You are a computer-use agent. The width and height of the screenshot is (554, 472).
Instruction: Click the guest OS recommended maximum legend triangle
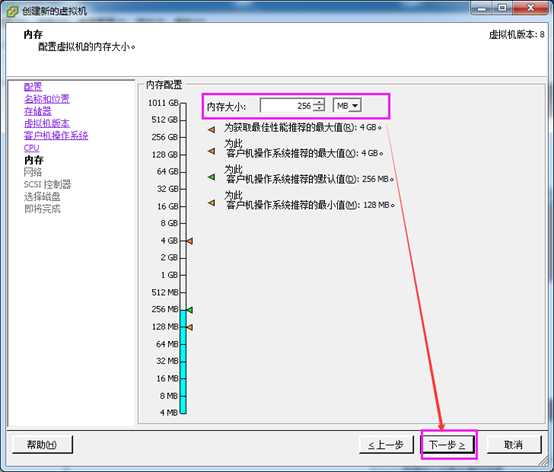click(x=212, y=151)
